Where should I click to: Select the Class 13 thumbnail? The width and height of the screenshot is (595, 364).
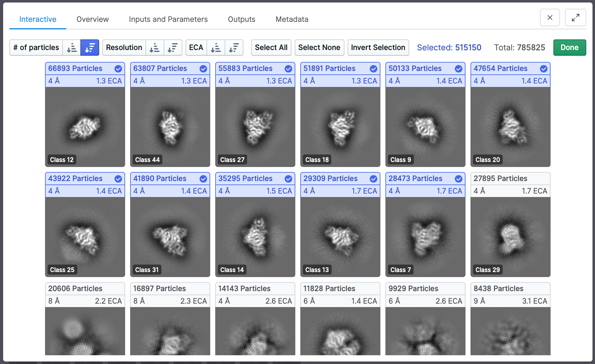coord(340,237)
